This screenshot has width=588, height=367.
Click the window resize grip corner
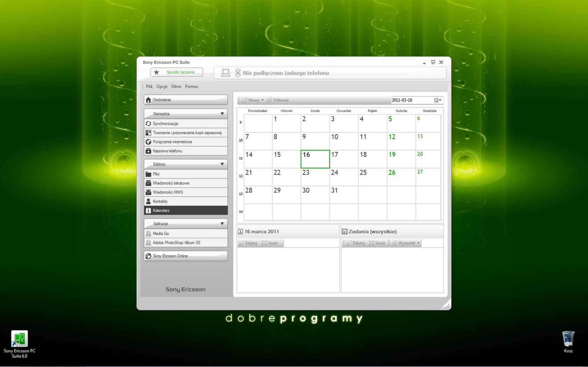click(447, 306)
